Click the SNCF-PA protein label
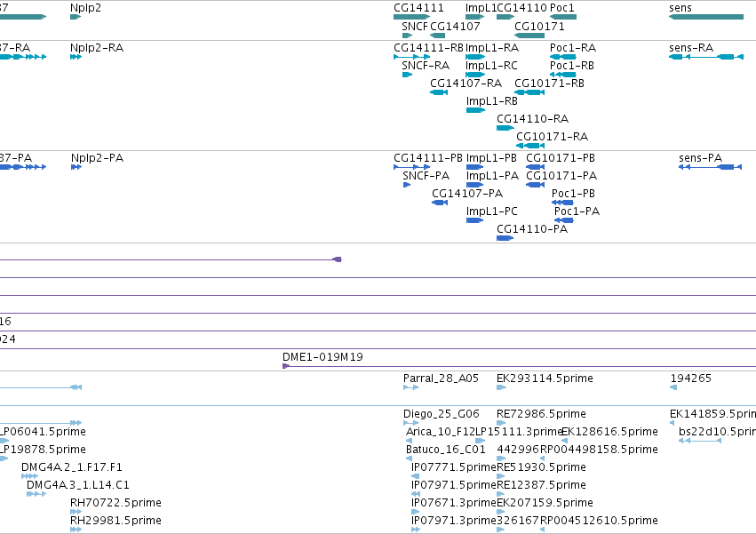 click(426, 175)
